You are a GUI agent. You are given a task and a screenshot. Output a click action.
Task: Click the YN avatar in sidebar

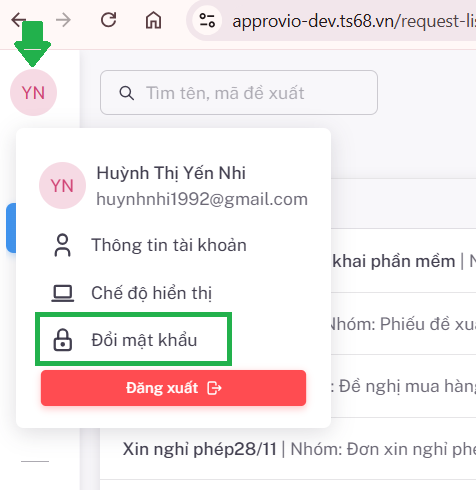coord(33,93)
